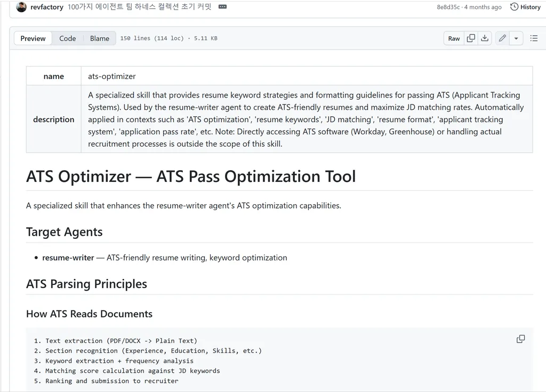The height and width of the screenshot is (392, 546).
Task: Click the 'name' table header cell
Action: [54, 76]
